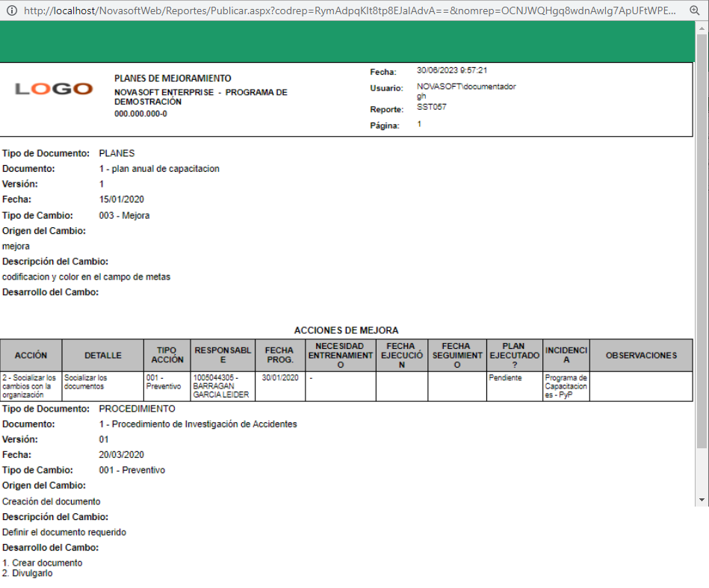Click '001 - Preventivo' change type value
Image resolution: width=709 pixels, height=588 pixels.
point(132,471)
